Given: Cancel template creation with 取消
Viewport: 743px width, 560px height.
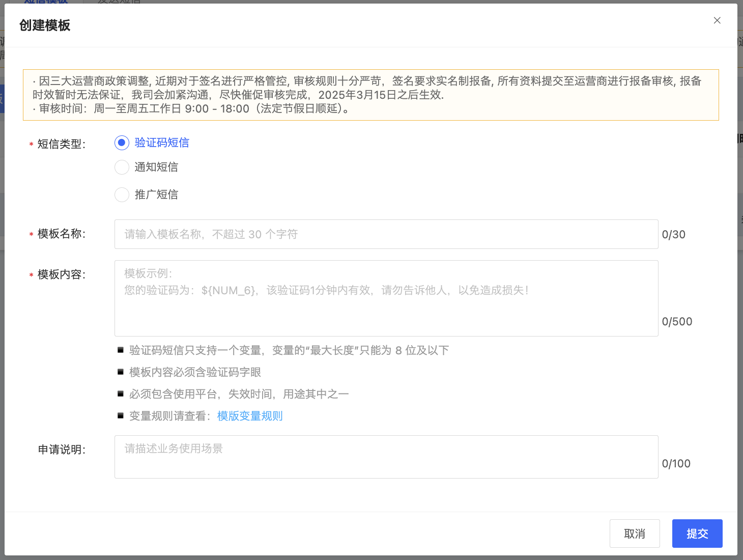Looking at the screenshot, I should (x=635, y=534).
